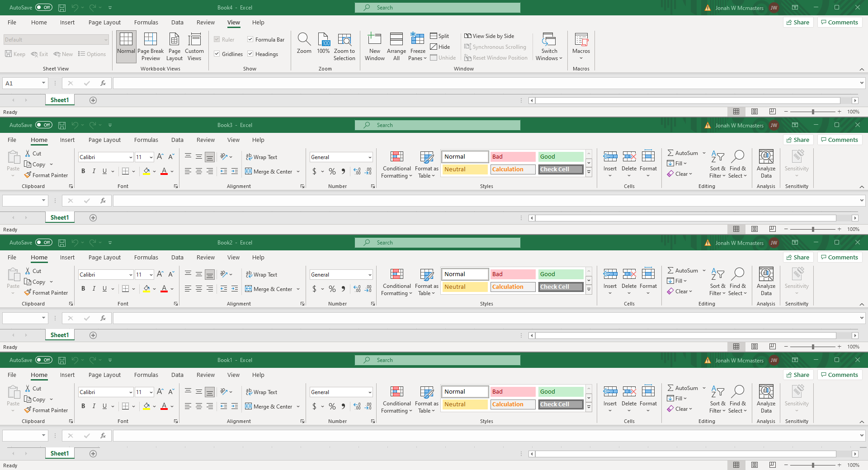Toggle Formula Bar checkbox in Book4 window

pos(250,40)
